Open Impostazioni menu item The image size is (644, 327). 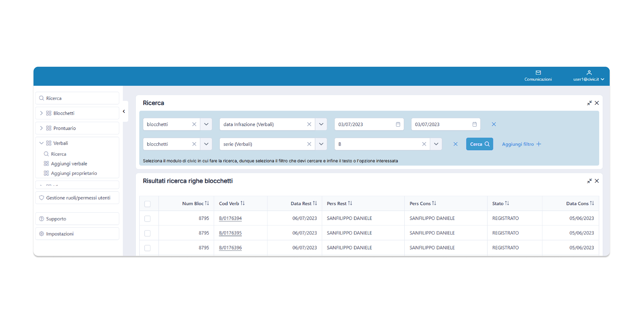[77, 234]
